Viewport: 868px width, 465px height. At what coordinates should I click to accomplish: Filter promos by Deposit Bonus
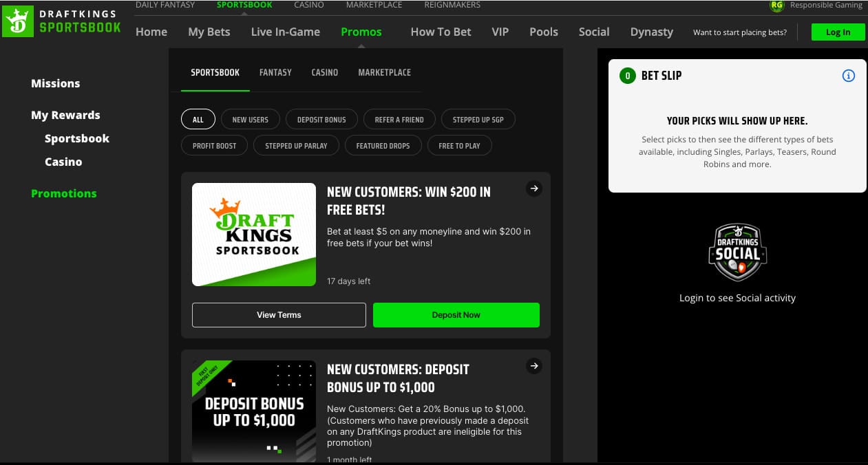pyautogui.click(x=321, y=120)
